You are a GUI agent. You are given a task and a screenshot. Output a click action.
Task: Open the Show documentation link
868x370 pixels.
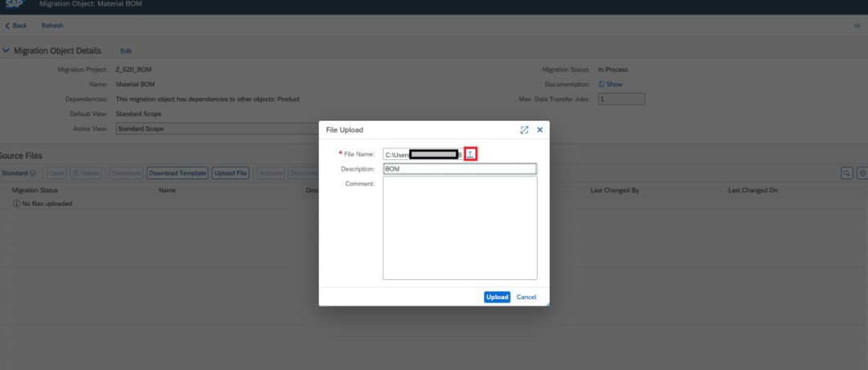point(611,84)
